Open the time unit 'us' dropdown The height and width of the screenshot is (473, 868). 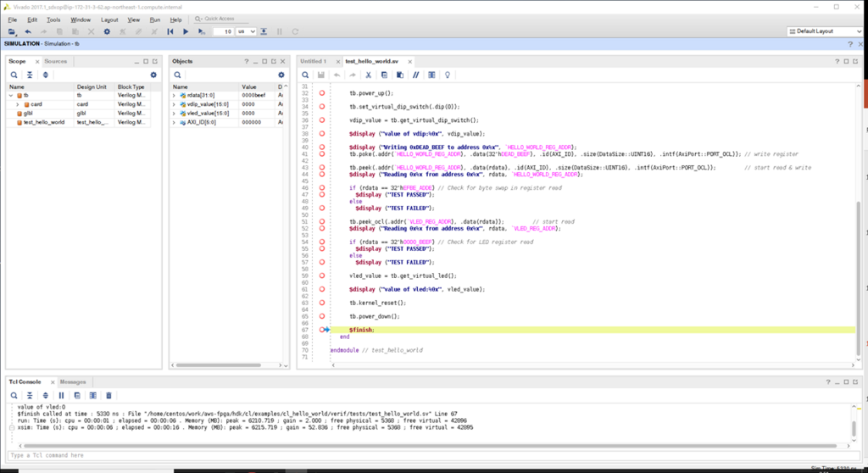(x=247, y=31)
